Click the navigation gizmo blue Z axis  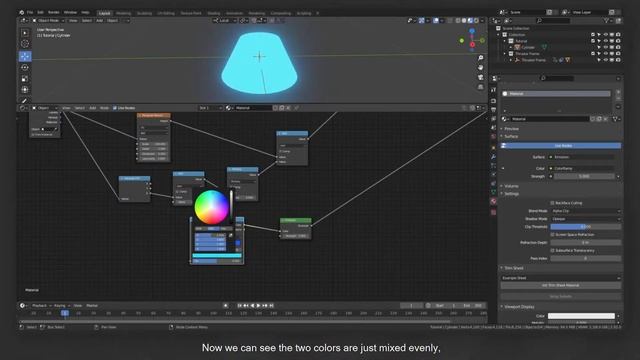click(472, 31)
